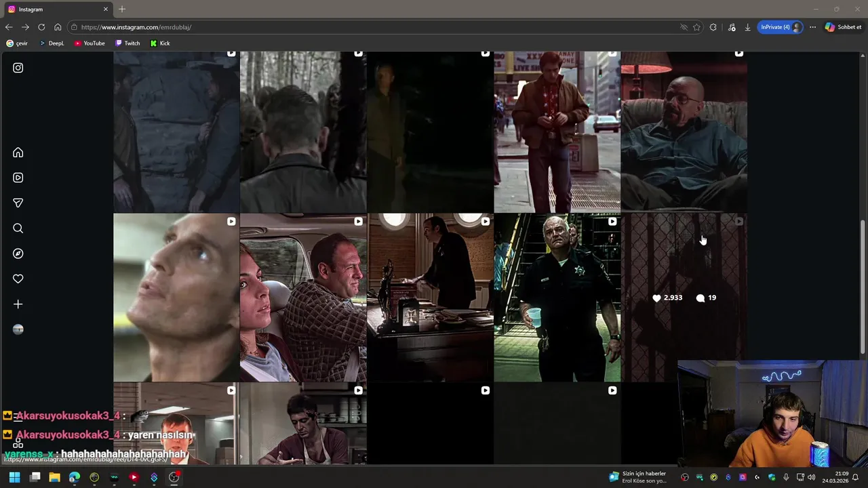Open volume speaker tray icon
This screenshot has height=488, width=868.
pos(812,477)
